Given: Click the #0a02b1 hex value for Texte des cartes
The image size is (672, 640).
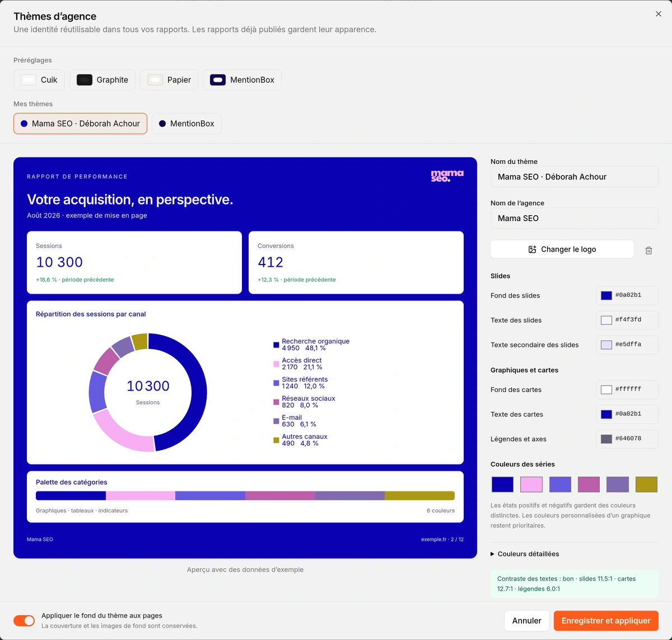Looking at the screenshot, I should coord(628,414).
